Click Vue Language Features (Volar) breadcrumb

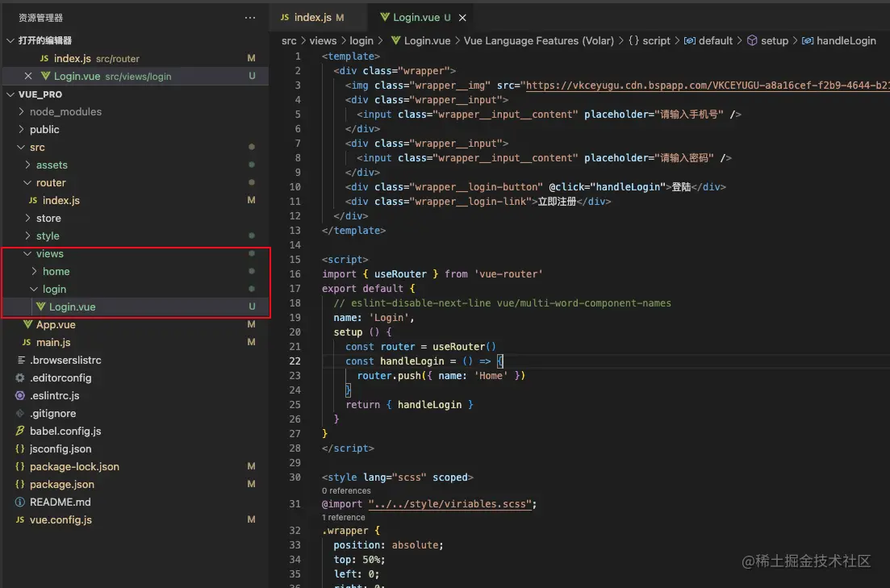point(539,41)
